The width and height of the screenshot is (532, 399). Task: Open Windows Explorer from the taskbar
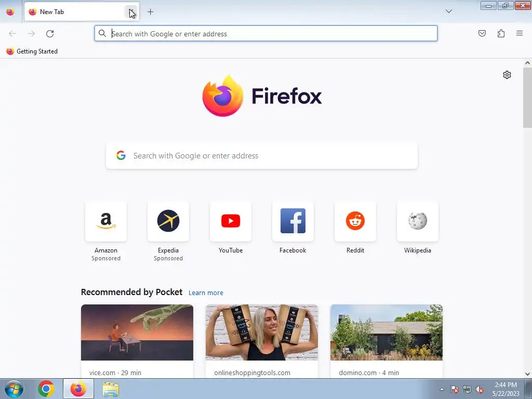click(x=111, y=389)
